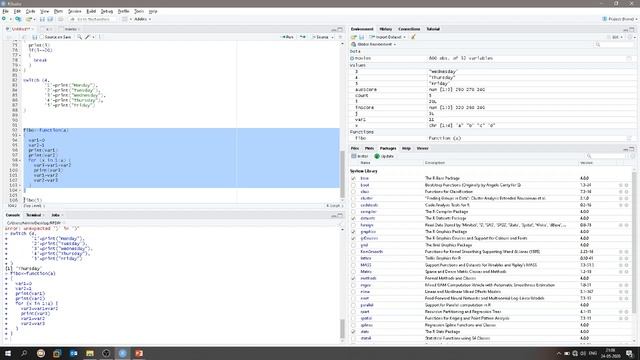640x360 pixels.
Task: Open Find/Replace magnifier in the editor toolbar
Action: pyautogui.click(x=80, y=37)
